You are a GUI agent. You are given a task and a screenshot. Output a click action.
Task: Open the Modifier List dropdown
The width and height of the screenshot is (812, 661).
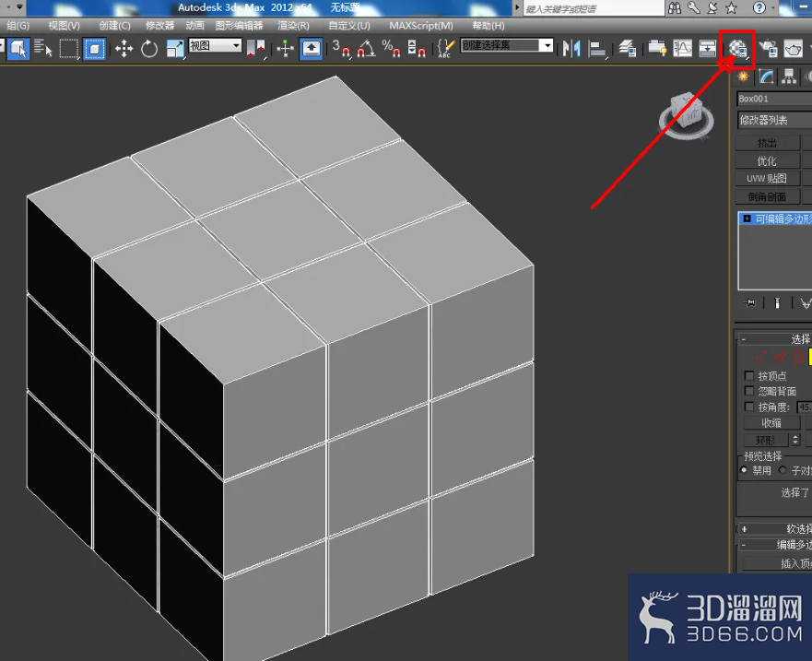[774, 120]
